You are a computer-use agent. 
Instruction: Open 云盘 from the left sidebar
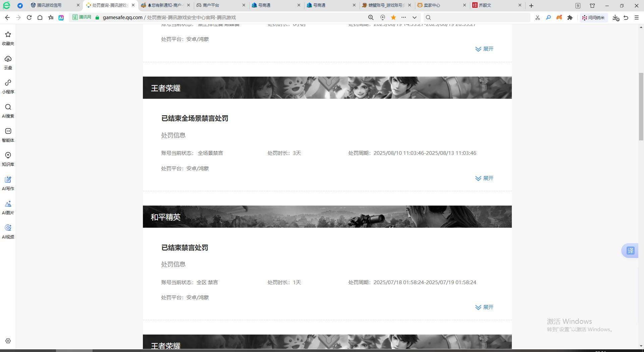(x=8, y=62)
